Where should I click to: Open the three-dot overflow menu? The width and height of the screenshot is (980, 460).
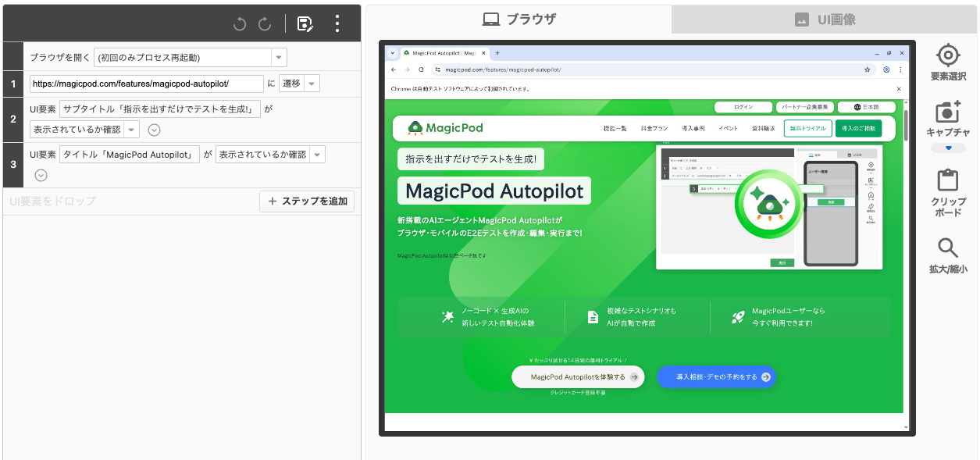click(x=337, y=23)
